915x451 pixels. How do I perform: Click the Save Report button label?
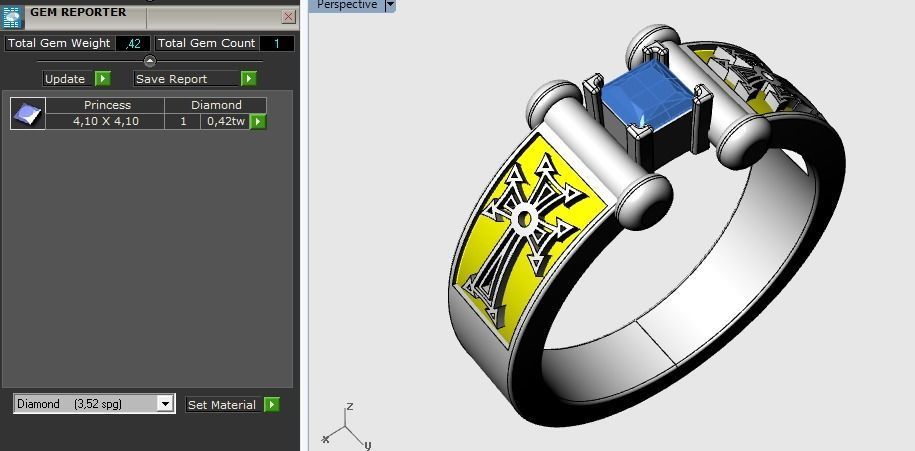(x=187, y=79)
